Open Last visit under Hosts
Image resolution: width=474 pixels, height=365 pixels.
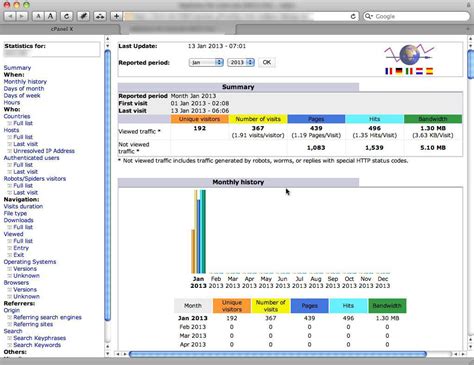tap(26, 144)
